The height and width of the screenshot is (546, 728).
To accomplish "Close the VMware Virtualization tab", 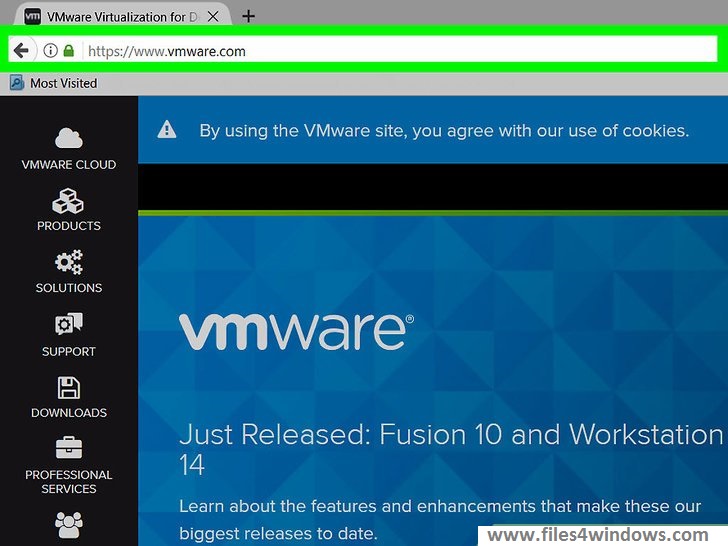I will tap(213, 17).
